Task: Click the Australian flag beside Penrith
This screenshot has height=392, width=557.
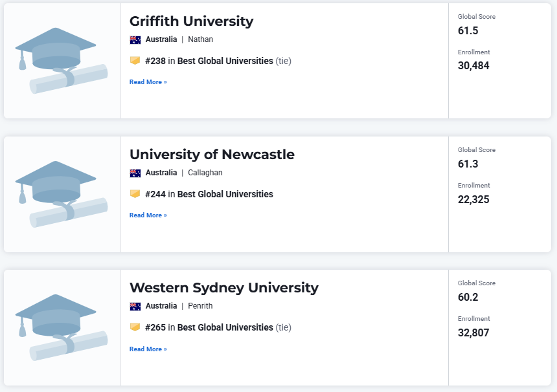Action: pos(135,306)
